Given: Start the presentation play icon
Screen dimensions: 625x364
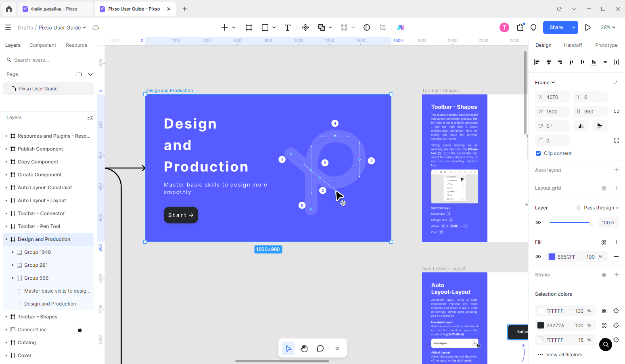Looking at the screenshot, I should [x=588, y=27].
